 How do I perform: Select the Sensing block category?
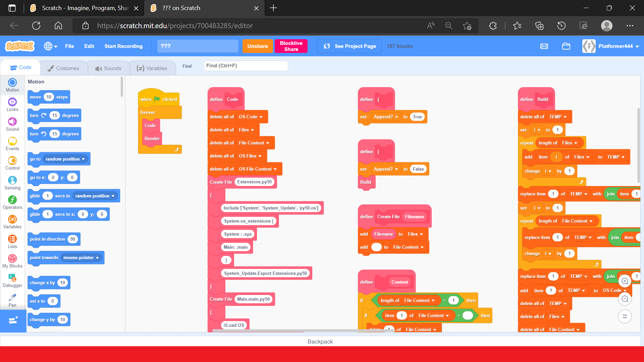pos(12,183)
